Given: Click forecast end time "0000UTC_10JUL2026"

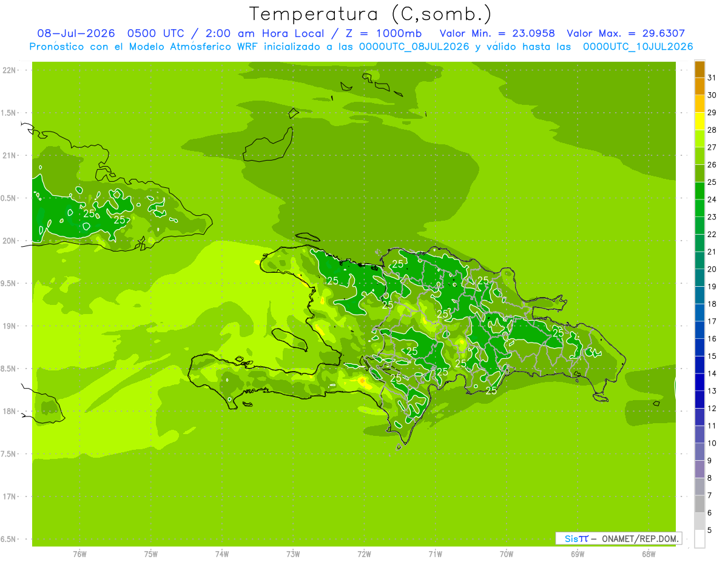Looking at the screenshot, I should point(638,47).
